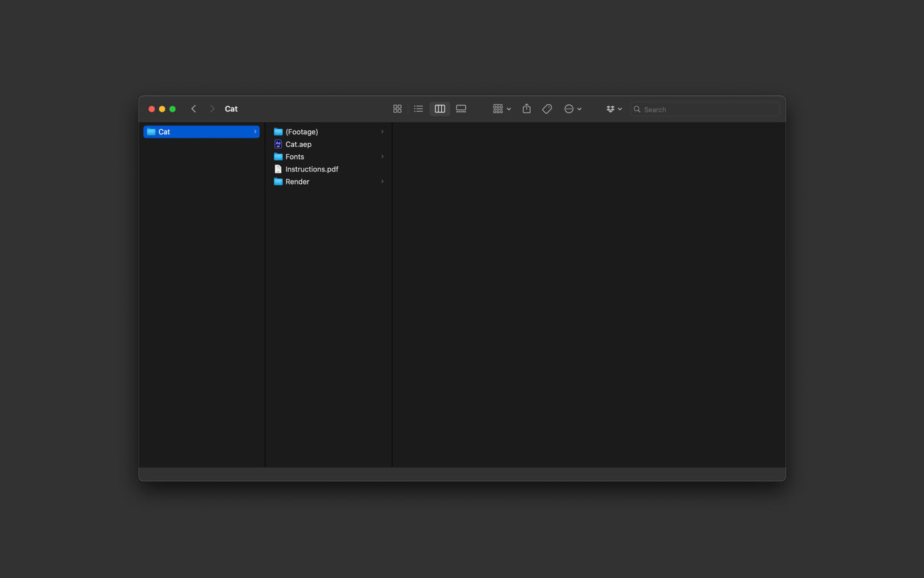
Task: Click the Share icon in toolbar
Action: click(x=526, y=109)
